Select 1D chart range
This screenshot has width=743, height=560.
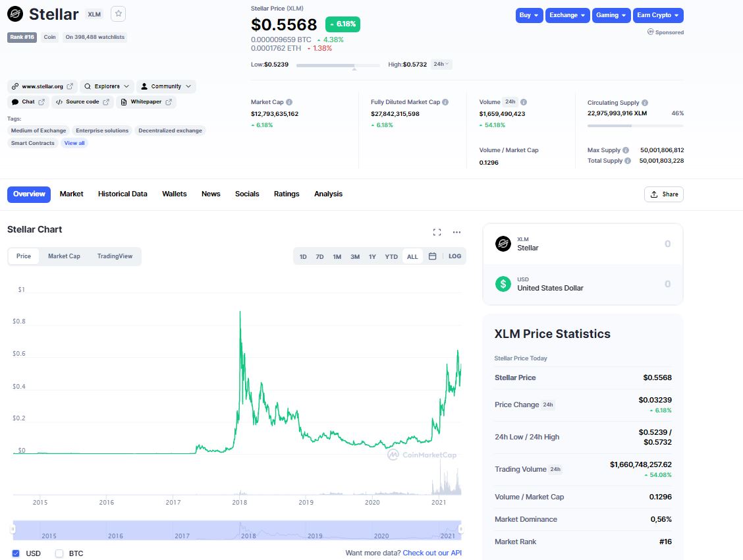click(x=303, y=257)
